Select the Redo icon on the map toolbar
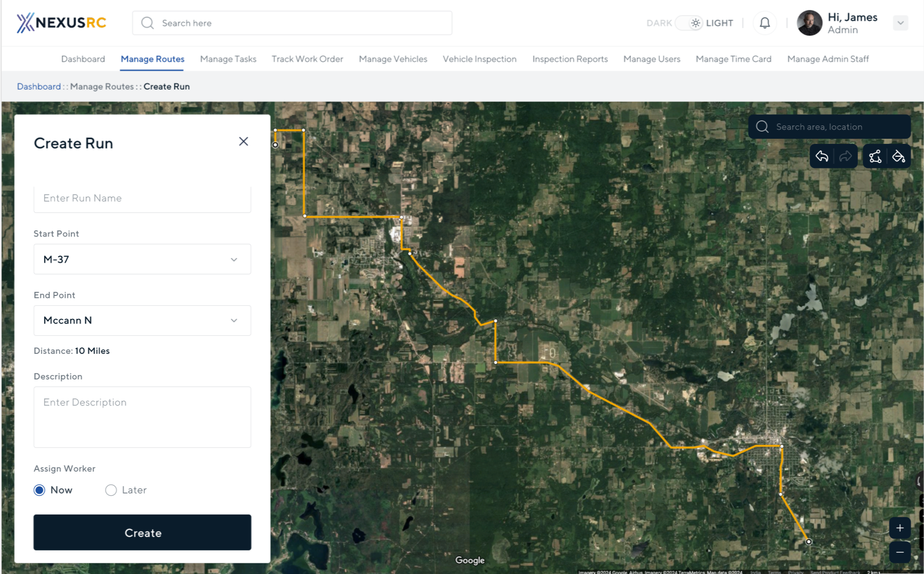Screen dimensions: 924x574 [x=844, y=156]
